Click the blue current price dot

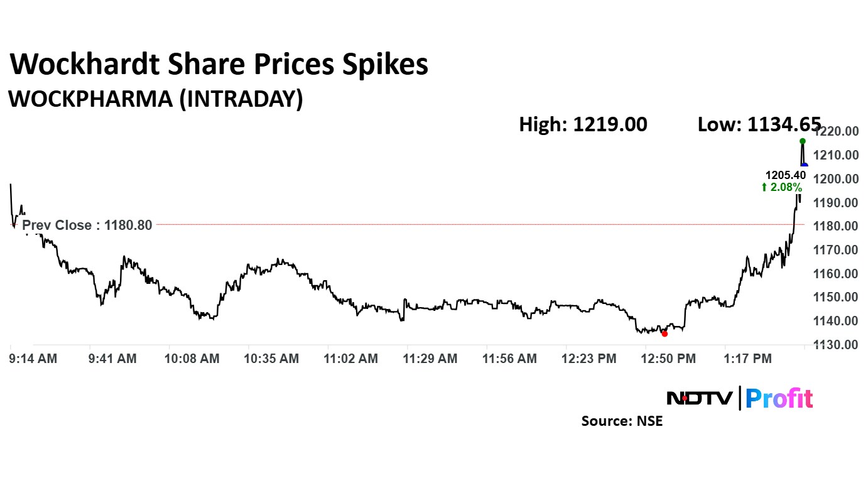[x=805, y=165]
